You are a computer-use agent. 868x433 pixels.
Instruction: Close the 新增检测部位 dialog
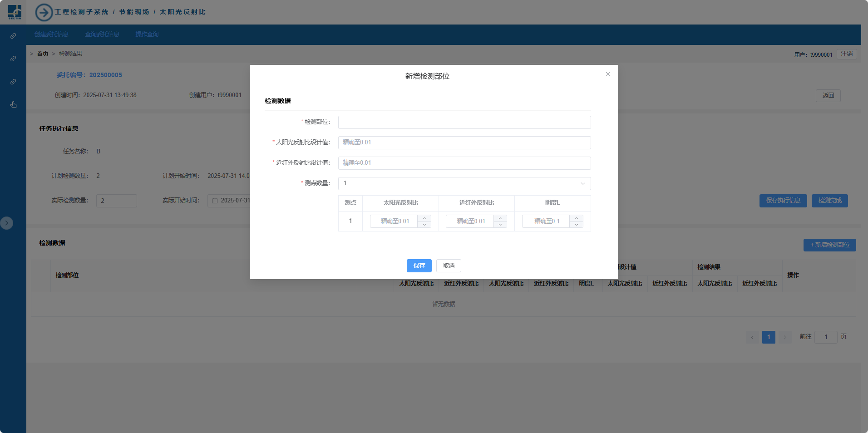(x=607, y=74)
